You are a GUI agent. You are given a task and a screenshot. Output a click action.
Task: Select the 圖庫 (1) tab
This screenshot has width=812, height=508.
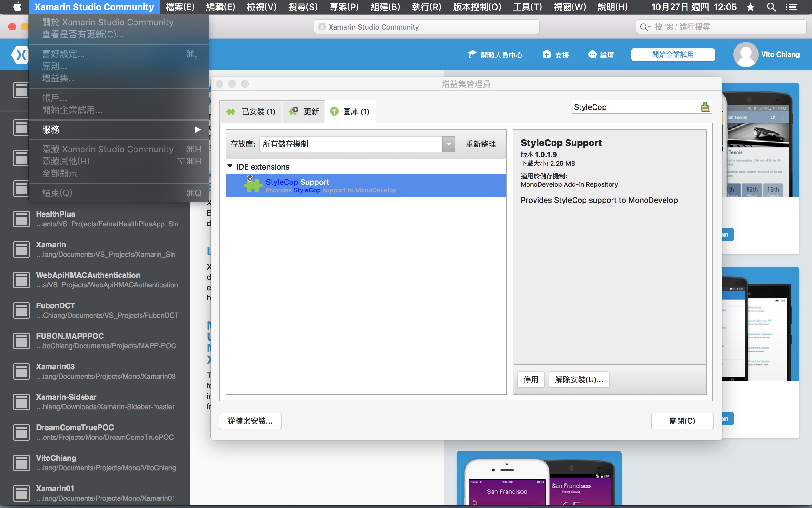pos(350,111)
